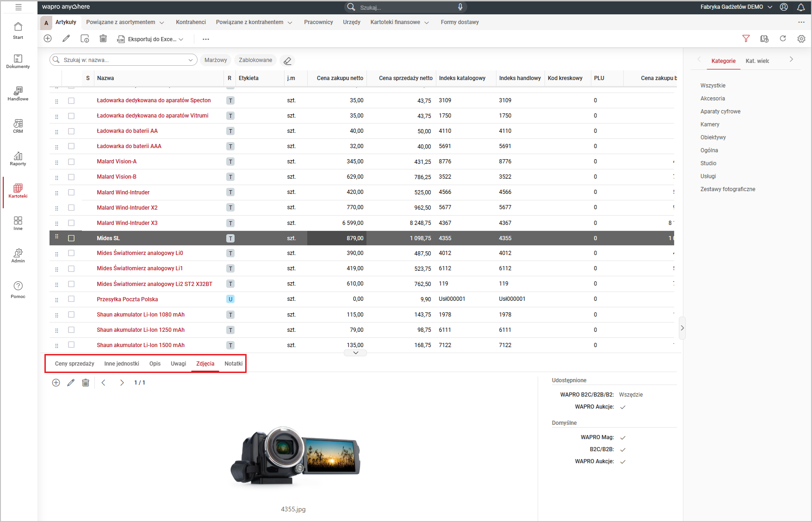812x522 pixels.
Task: Open the red filter funnel icon
Action: coord(746,39)
